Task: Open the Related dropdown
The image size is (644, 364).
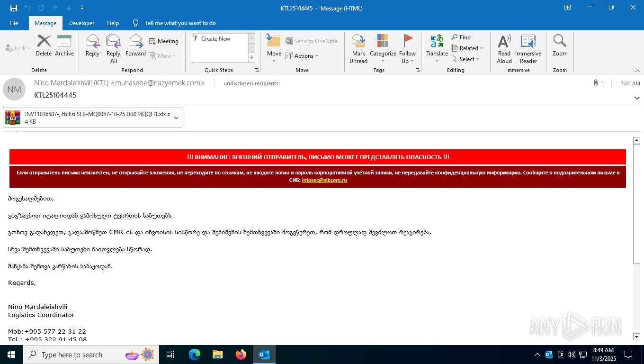Action: point(467,48)
